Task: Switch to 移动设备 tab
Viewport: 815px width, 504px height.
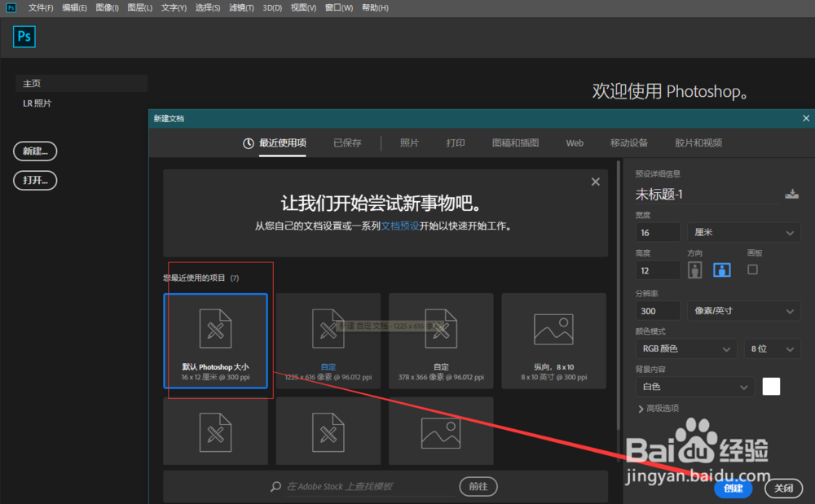Action: click(x=629, y=143)
